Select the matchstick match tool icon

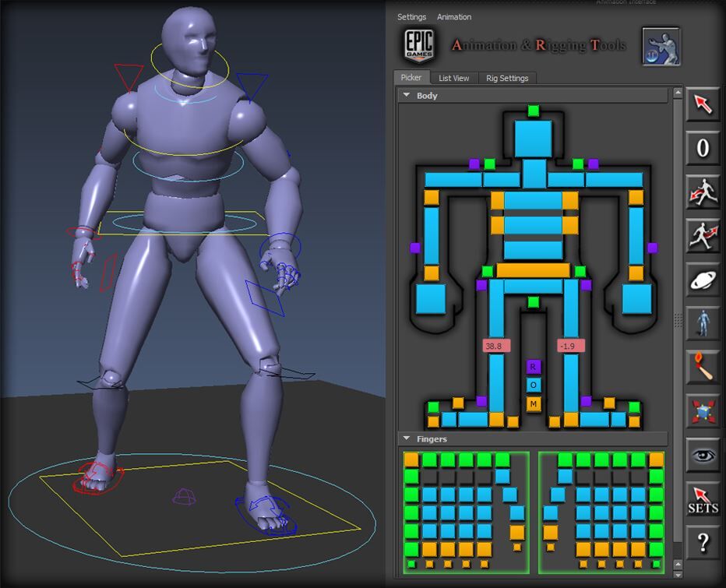[702, 367]
